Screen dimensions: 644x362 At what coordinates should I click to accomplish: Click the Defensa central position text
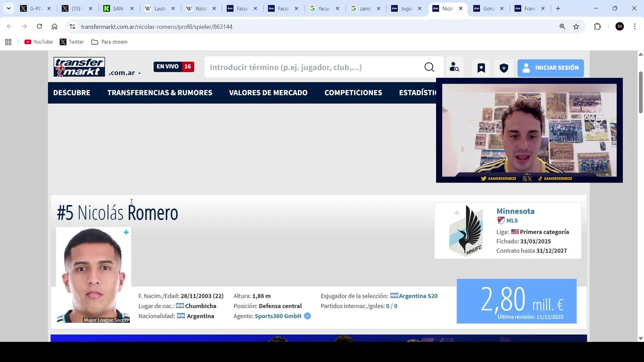click(280, 306)
